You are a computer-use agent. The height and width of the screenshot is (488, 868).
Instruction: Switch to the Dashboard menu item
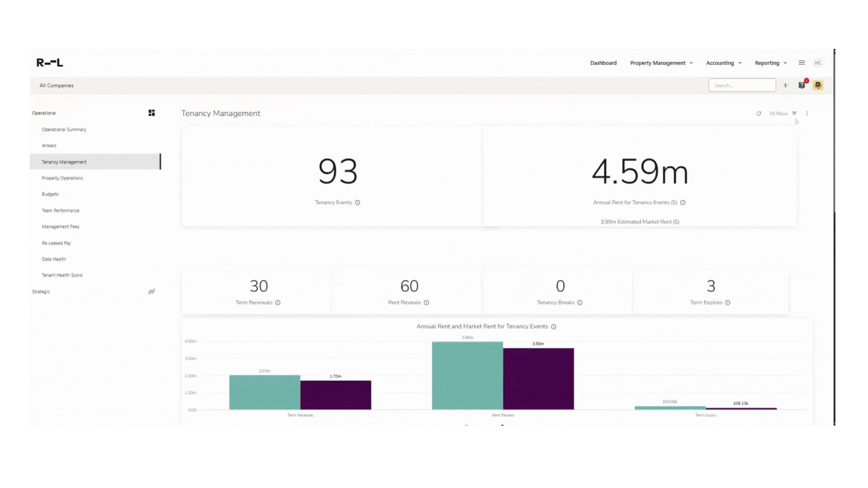pyautogui.click(x=604, y=63)
